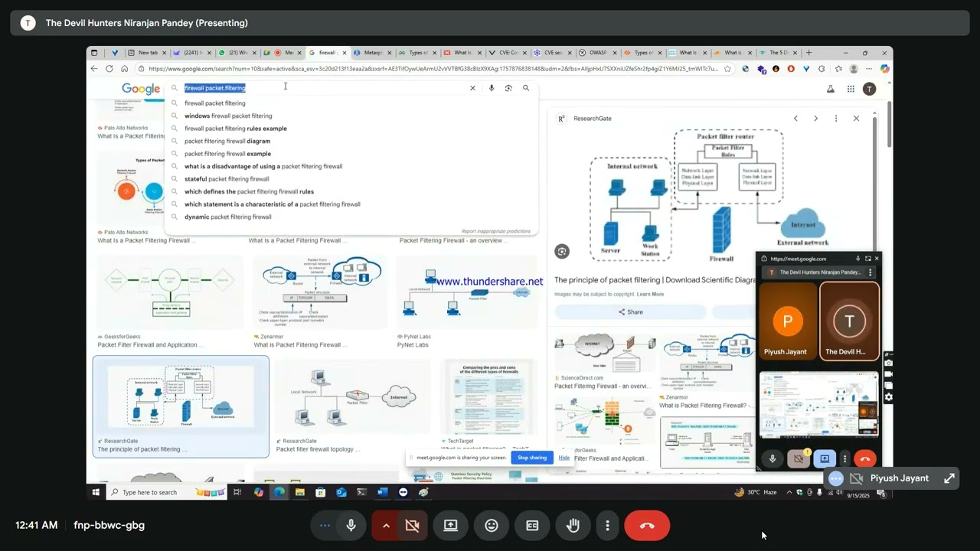Open the Google apps grid
This screenshot has height=551, width=980.
click(851, 89)
